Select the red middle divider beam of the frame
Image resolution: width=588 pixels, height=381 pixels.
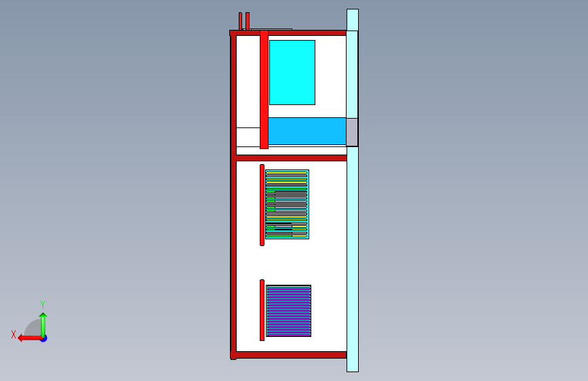coord(292,158)
